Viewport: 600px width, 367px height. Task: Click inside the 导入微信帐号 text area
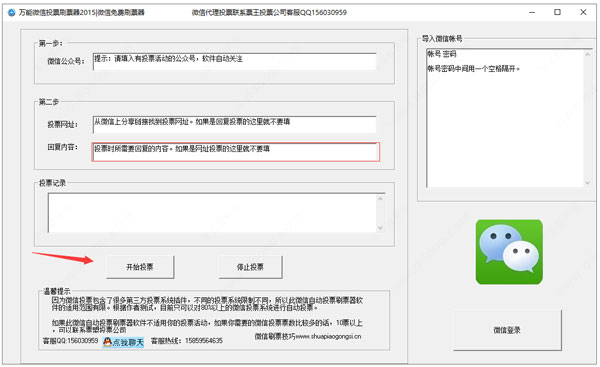point(504,118)
